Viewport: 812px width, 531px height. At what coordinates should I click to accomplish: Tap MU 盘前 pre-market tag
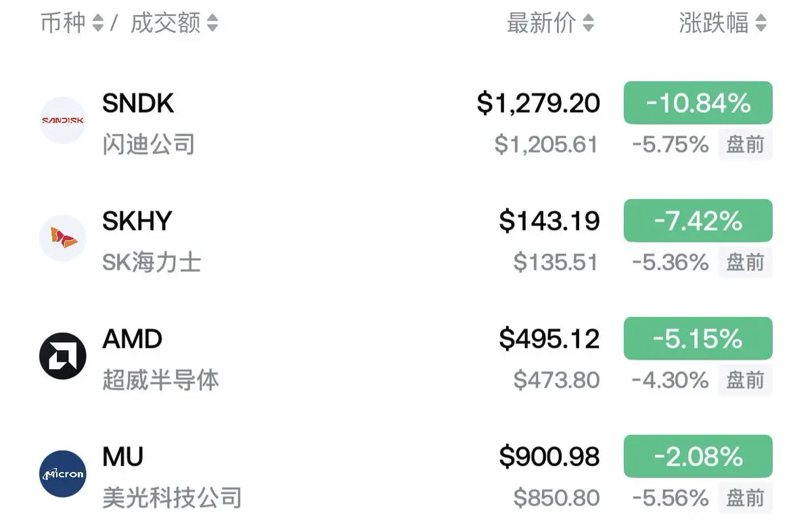(745, 498)
